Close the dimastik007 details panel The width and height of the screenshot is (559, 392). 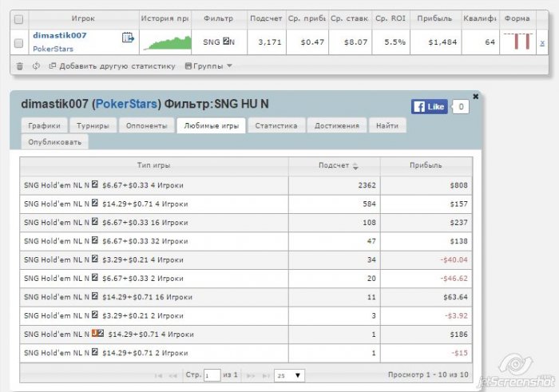click(475, 97)
